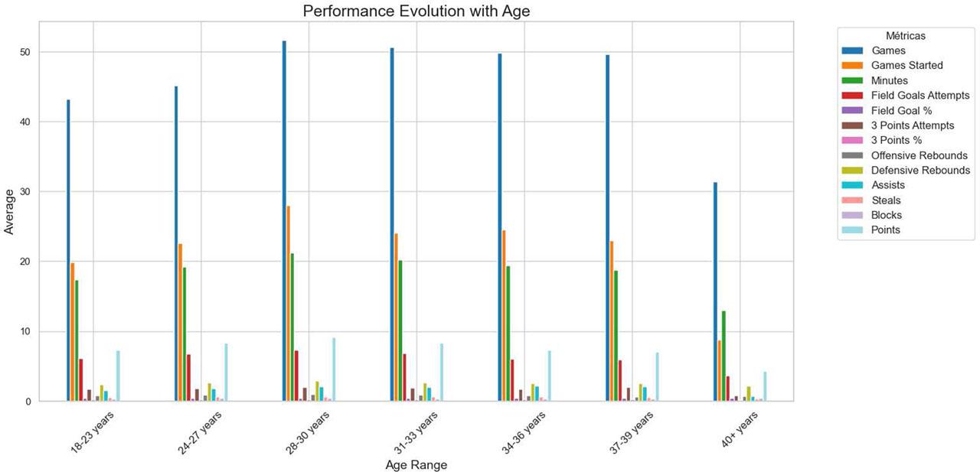This screenshot has height=472, width=980.
Task: Click the blue Games legend swatch
Action: coord(854,50)
